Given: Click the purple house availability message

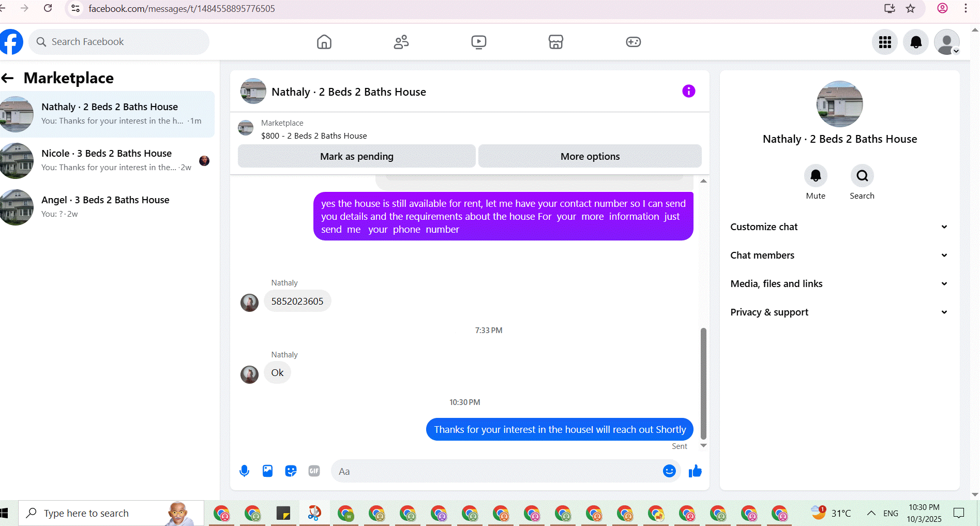Looking at the screenshot, I should 503,216.
